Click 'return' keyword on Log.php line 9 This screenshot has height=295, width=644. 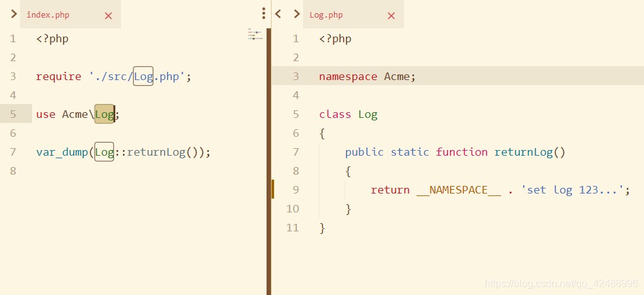click(x=390, y=190)
